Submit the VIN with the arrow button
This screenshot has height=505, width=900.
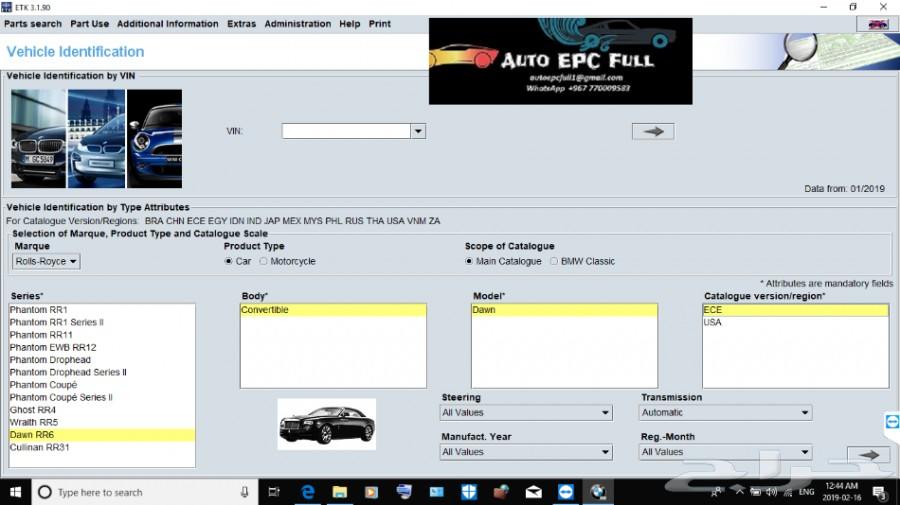pyautogui.click(x=653, y=131)
